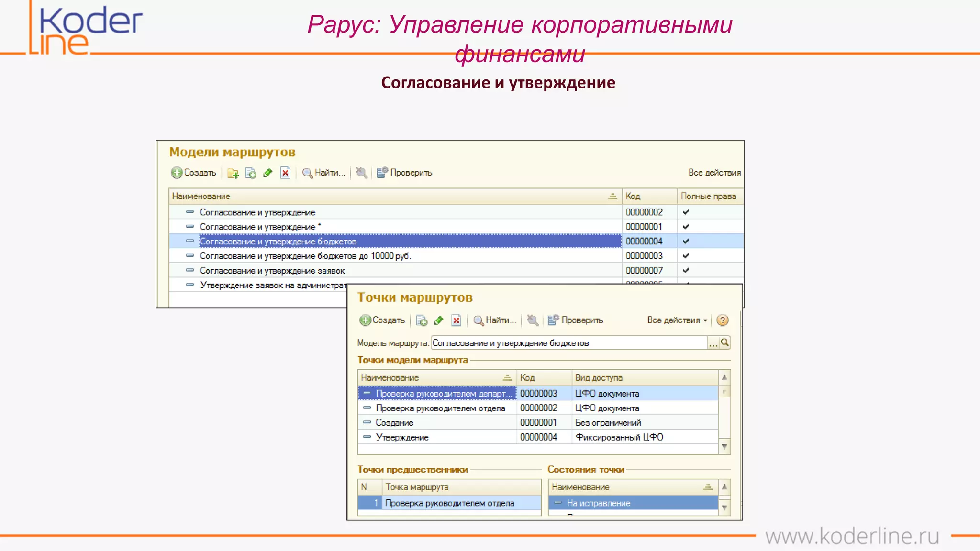
Task: Open selection ellipsis button for Модель маршрута
Action: click(x=713, y=343)
